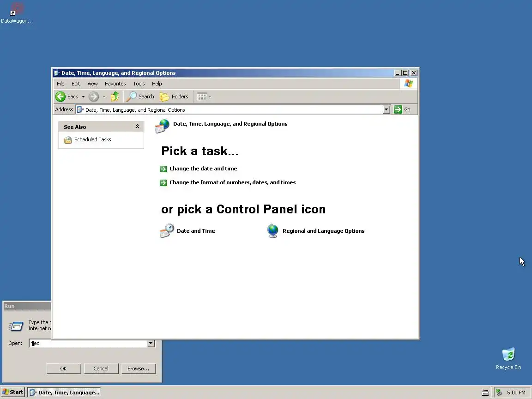
Task: Click the Views toolbar icon
Action: click(202, 97)
